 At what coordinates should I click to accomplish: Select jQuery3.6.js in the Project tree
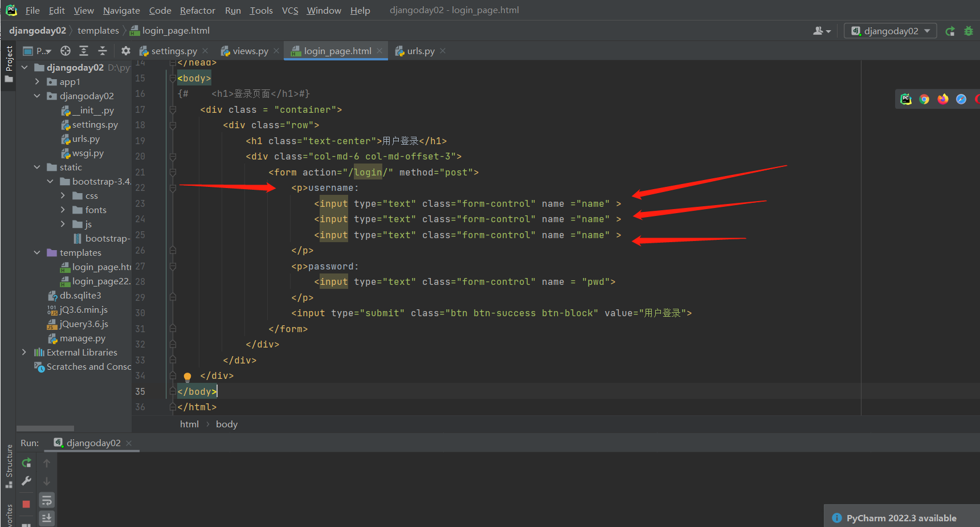[84, 324]
